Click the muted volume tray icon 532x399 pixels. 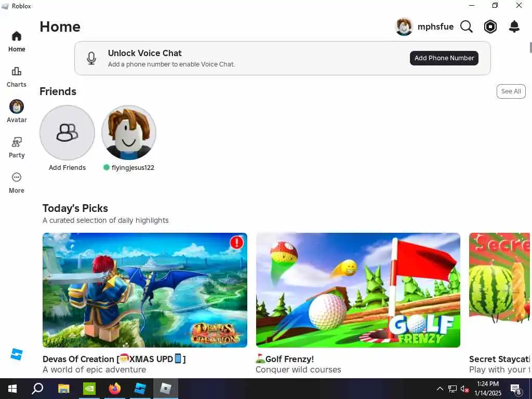464,389
